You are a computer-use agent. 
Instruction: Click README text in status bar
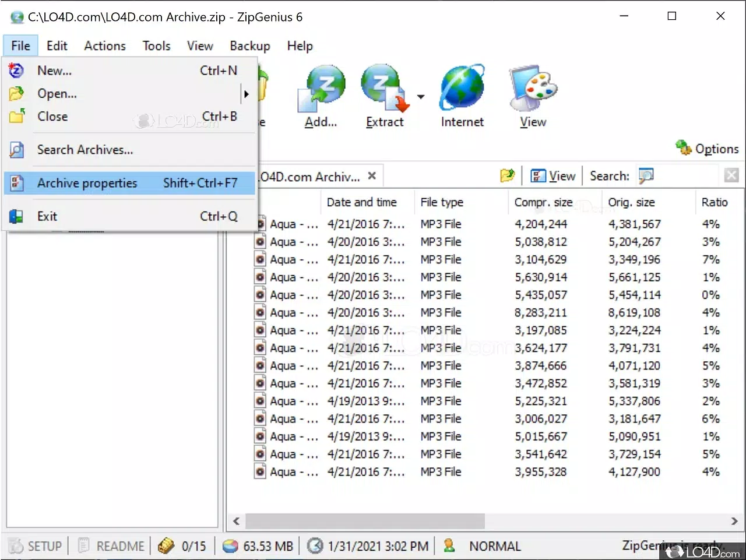pos(120,546)
